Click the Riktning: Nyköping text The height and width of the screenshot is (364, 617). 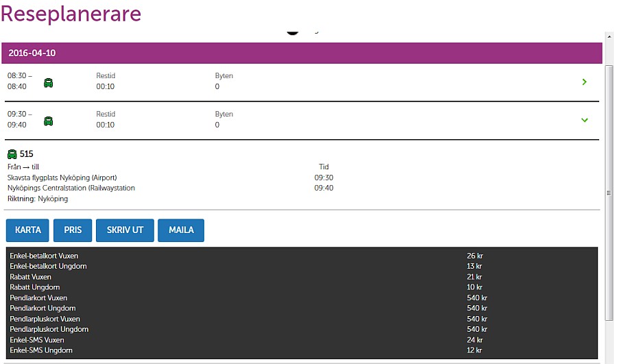38,199
